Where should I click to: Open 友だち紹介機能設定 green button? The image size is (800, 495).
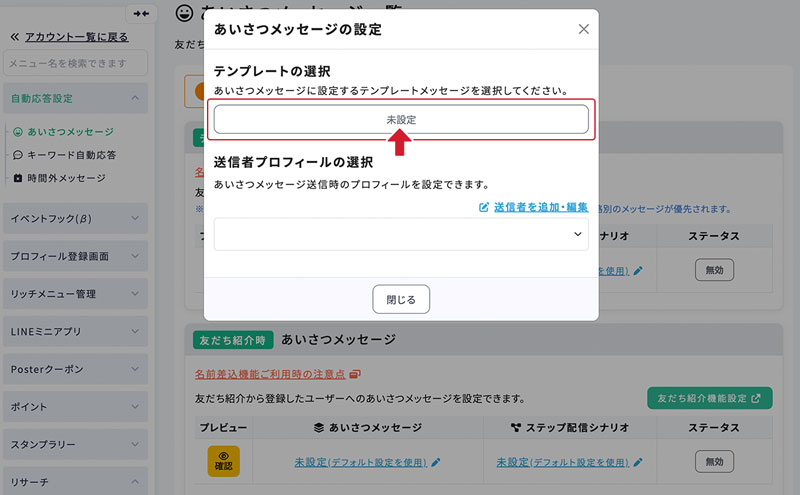(x=710, y=398)
